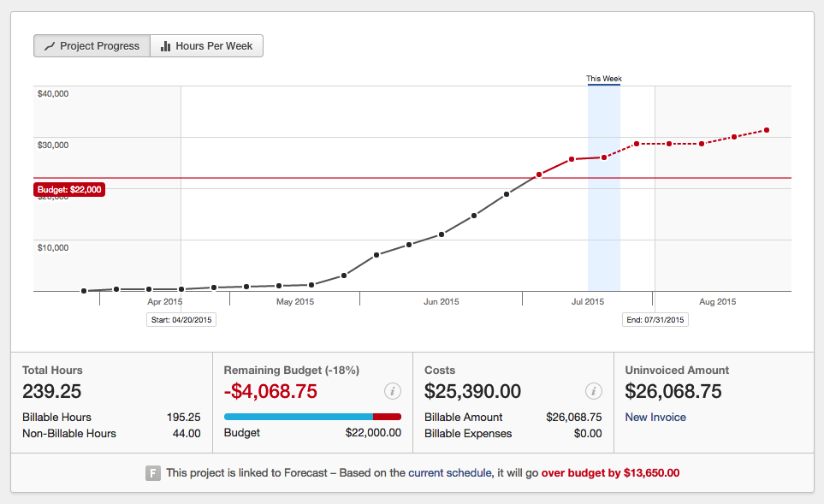This screenshot has width=824, height=504.
Task: Select the red data point on the budget line
Action: 539,175
